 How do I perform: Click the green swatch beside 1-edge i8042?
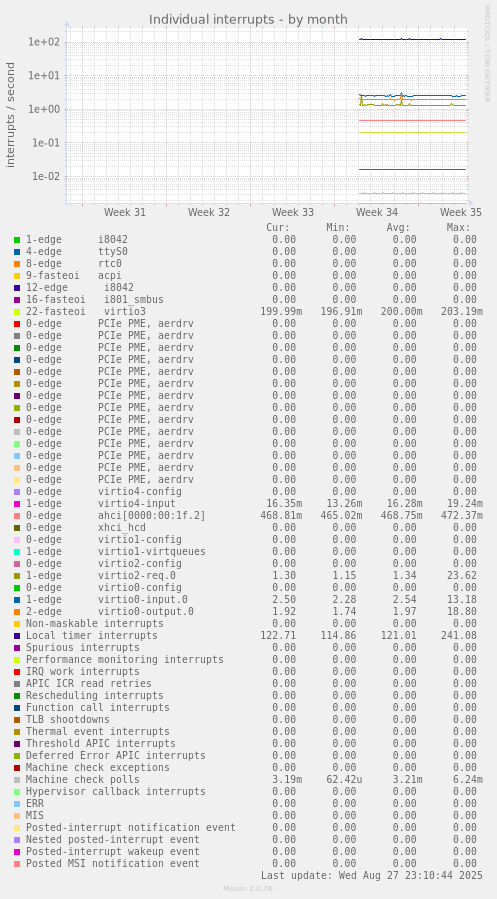tap(17, 240)
